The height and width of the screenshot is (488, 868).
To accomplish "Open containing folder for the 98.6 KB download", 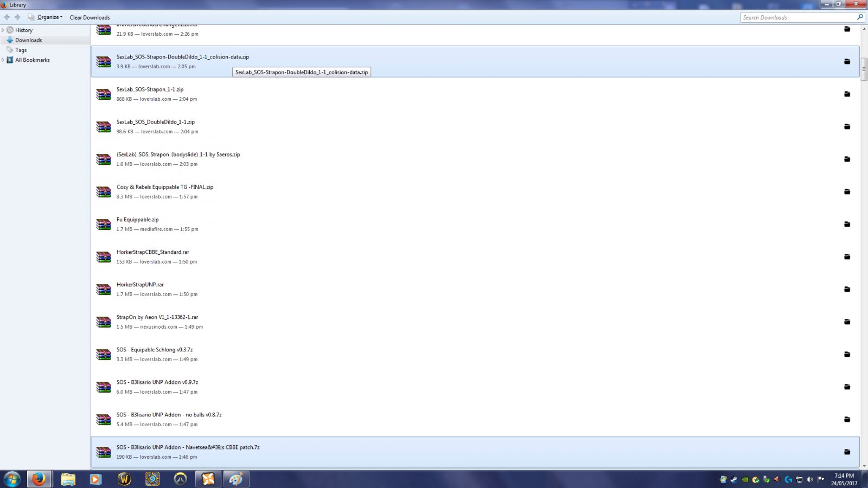I will (847, 126).
